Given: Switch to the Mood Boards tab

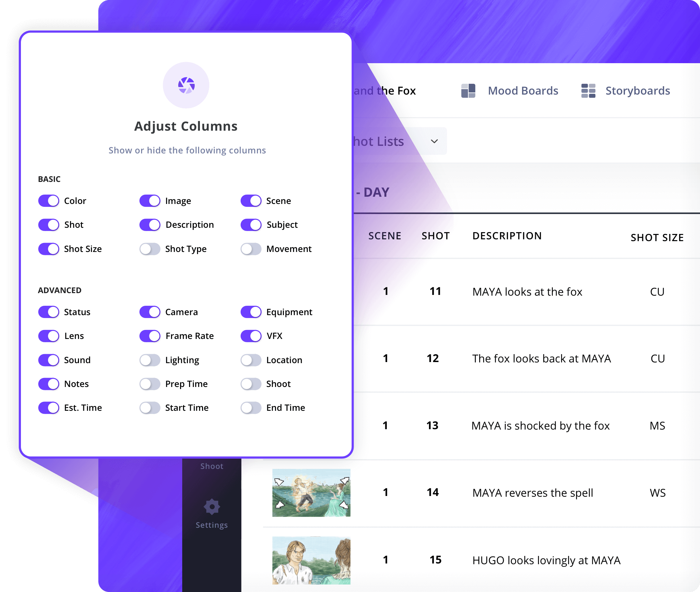Looking at the screenshot, I should [x=523, y=91].
